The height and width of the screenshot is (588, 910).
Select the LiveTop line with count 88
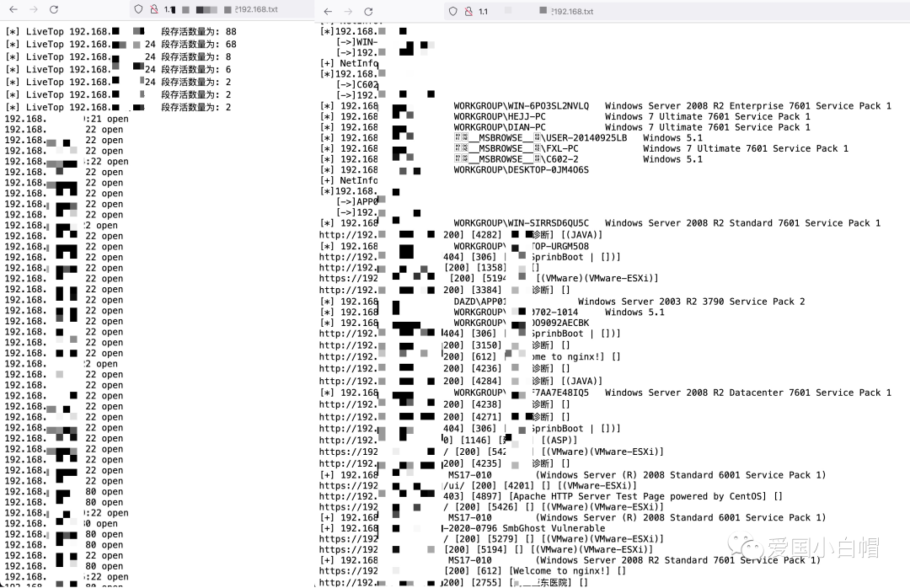[120, 31]
